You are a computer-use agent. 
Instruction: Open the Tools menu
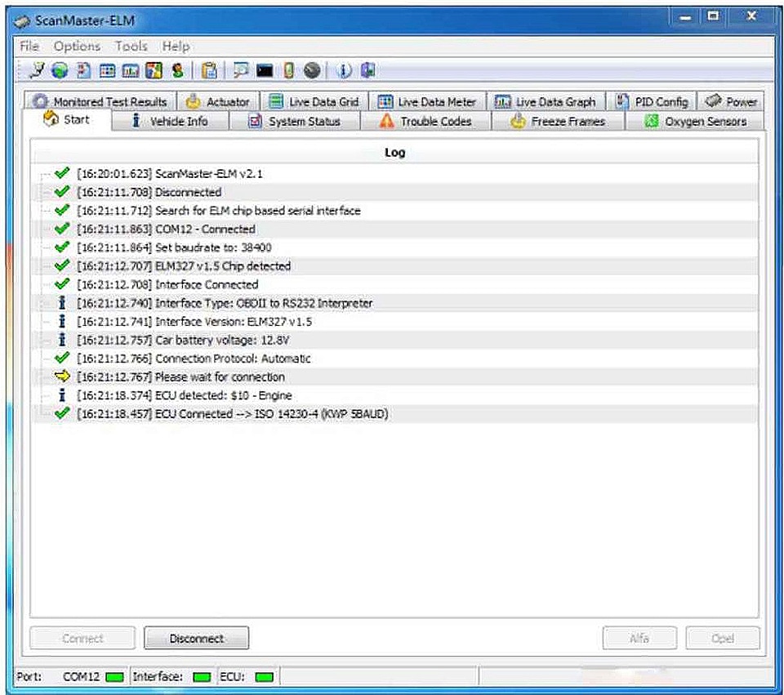[131, 47]
